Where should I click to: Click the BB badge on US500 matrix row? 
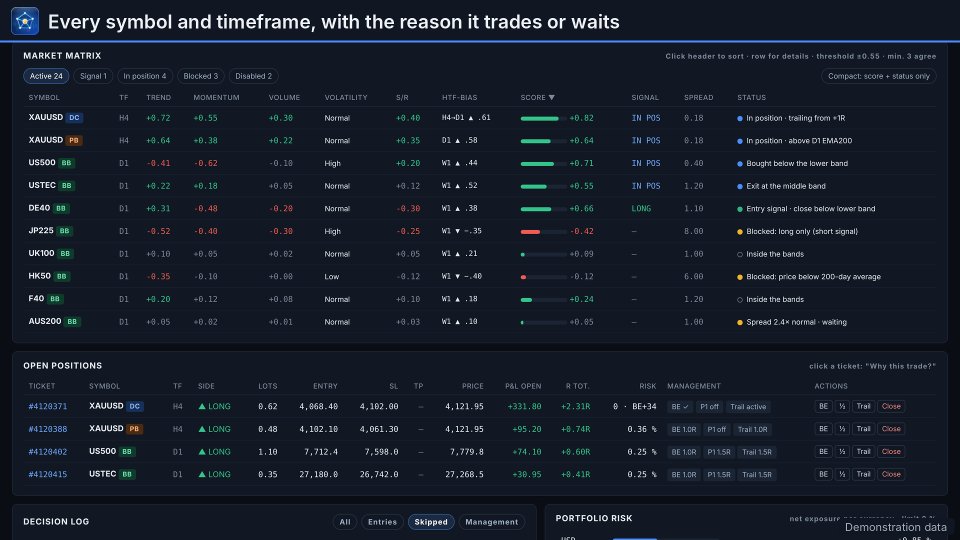click(x=66, y=163)
